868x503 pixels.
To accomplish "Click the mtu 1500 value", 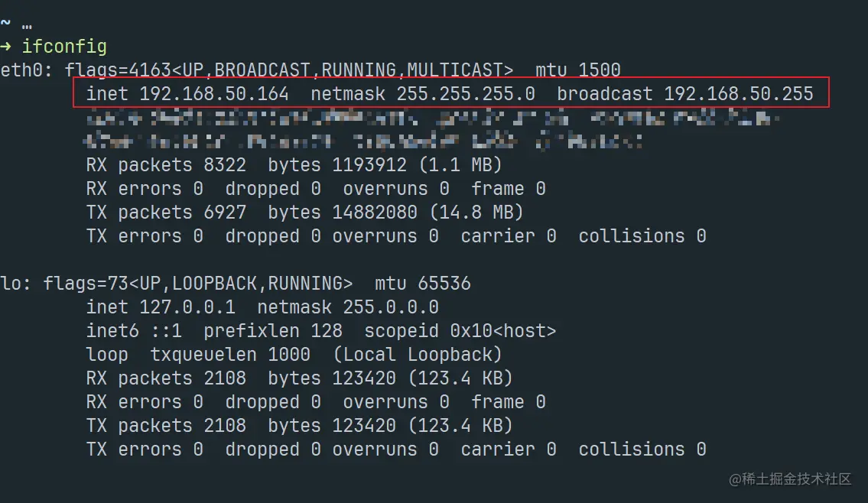I will [578, 70].
